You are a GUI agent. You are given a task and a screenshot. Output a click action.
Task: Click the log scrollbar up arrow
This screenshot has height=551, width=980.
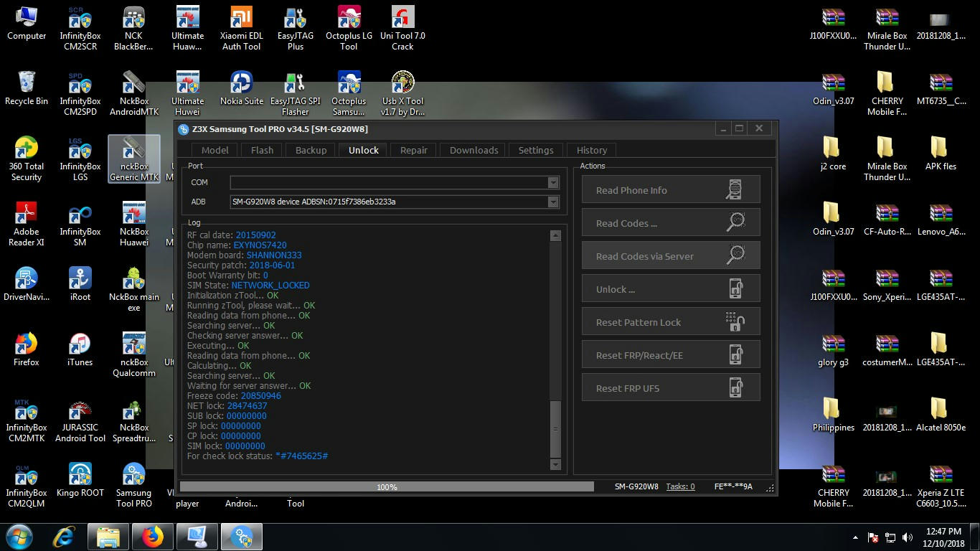[555, 235]
